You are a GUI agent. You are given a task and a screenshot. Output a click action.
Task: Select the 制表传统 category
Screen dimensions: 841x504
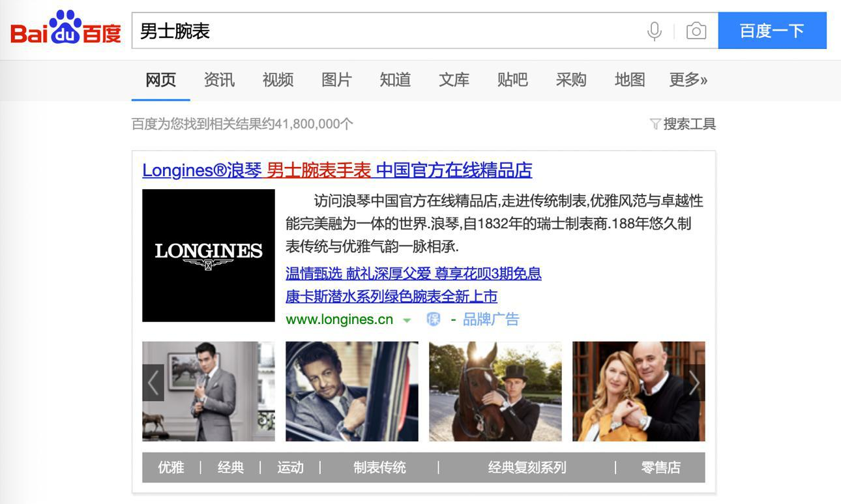point(379,467)
